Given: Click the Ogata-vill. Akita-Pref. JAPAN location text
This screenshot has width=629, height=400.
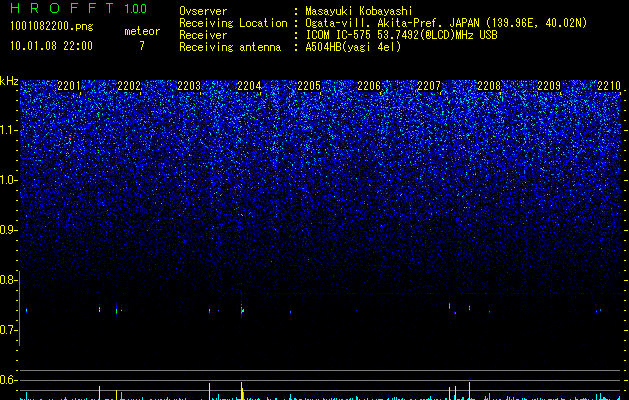Looking at the screenshot, I should click(x=446, y=23).
